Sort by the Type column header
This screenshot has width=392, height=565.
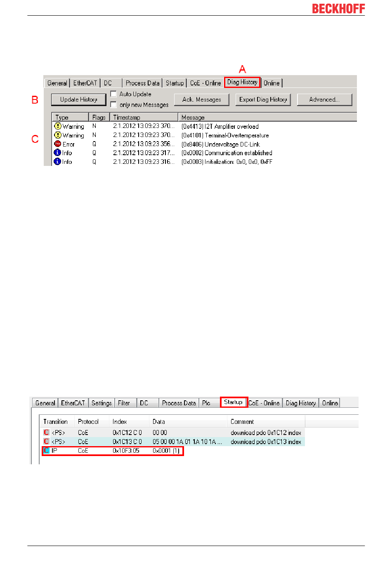coord(70,117)
